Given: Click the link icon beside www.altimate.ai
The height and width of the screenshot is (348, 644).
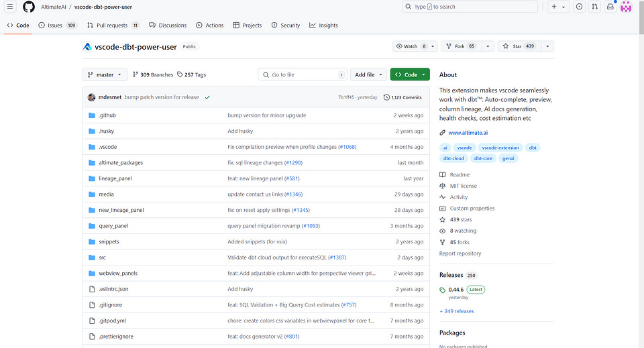Looking at the screenshot, I should (x=442, y=133).
